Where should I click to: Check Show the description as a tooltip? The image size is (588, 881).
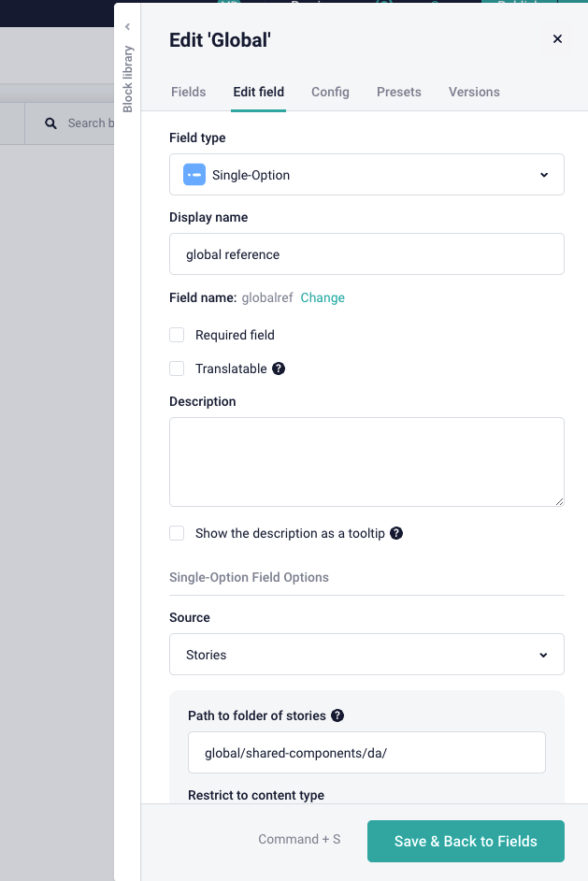[x=177, y=533]
